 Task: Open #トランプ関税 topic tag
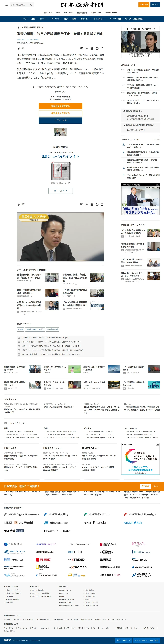(116, 19)
